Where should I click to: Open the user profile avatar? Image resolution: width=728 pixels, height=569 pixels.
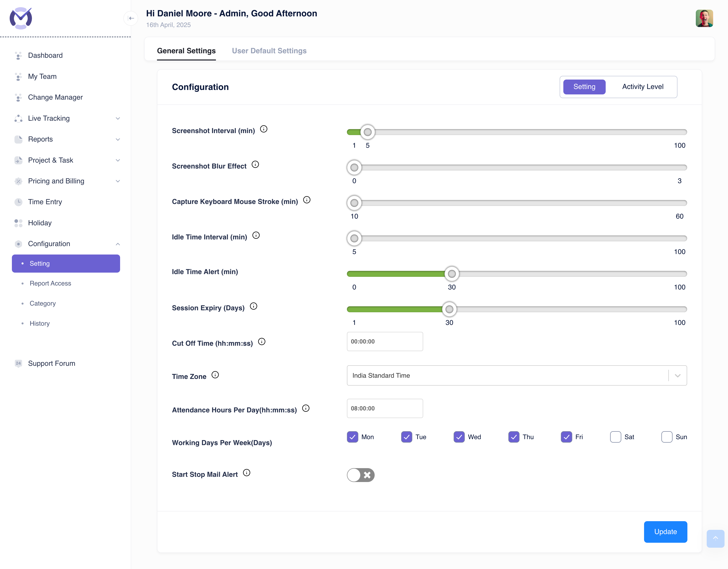pos(704,18)
